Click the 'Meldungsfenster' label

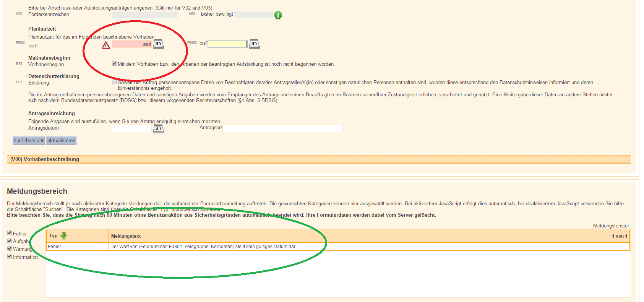[x=611, y=226]
